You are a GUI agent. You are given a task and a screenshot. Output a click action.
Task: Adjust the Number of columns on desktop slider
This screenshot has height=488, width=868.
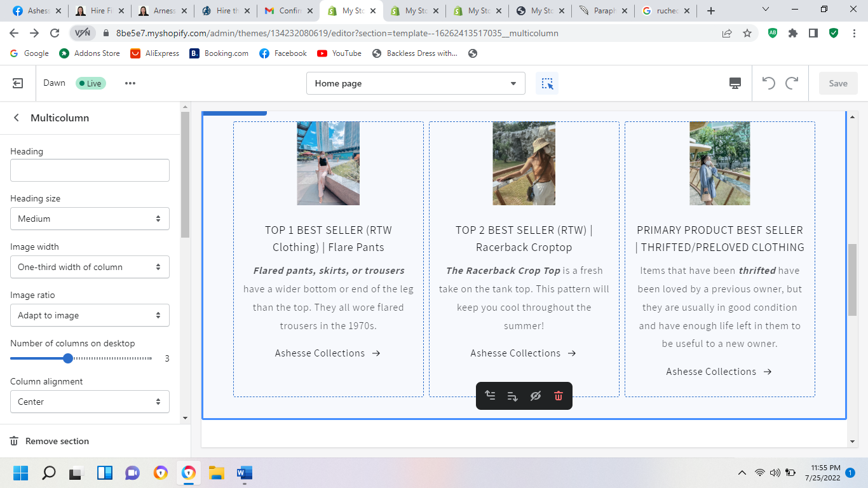[68, 358]
